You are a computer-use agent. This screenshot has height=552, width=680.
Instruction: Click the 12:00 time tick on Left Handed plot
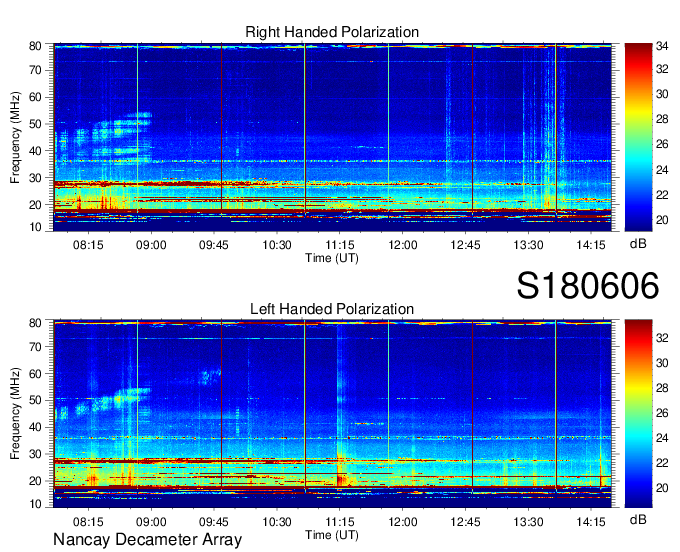[402, 522]
